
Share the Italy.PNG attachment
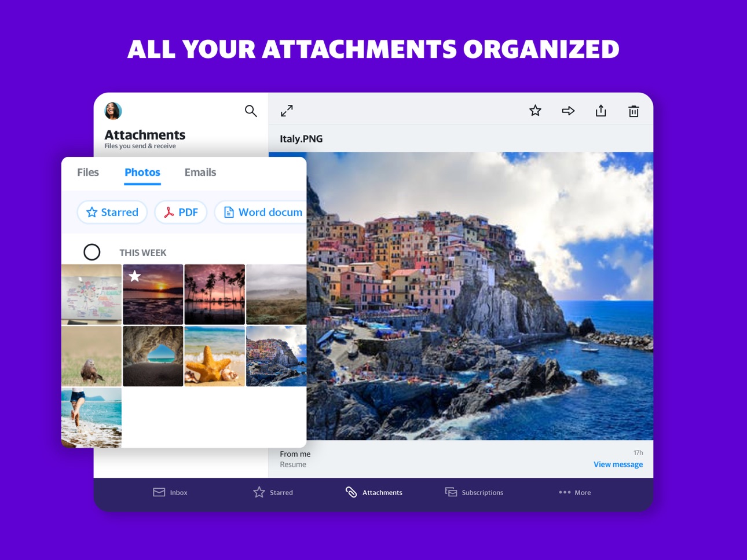pyautogui.click(x=600, y=110)
